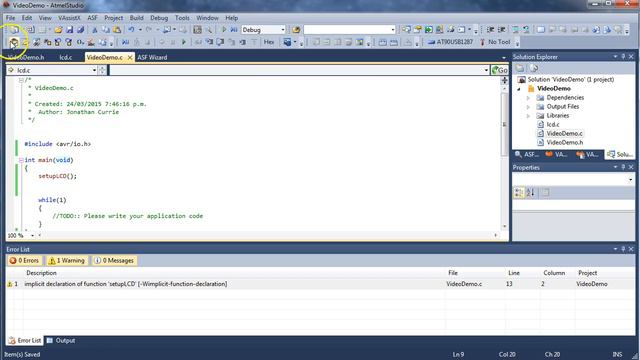Image resolution: width=640 pixels, height=360 pixels.
Task: Switch to the ASF Wizard tab
Action: [x=152, y=58]
